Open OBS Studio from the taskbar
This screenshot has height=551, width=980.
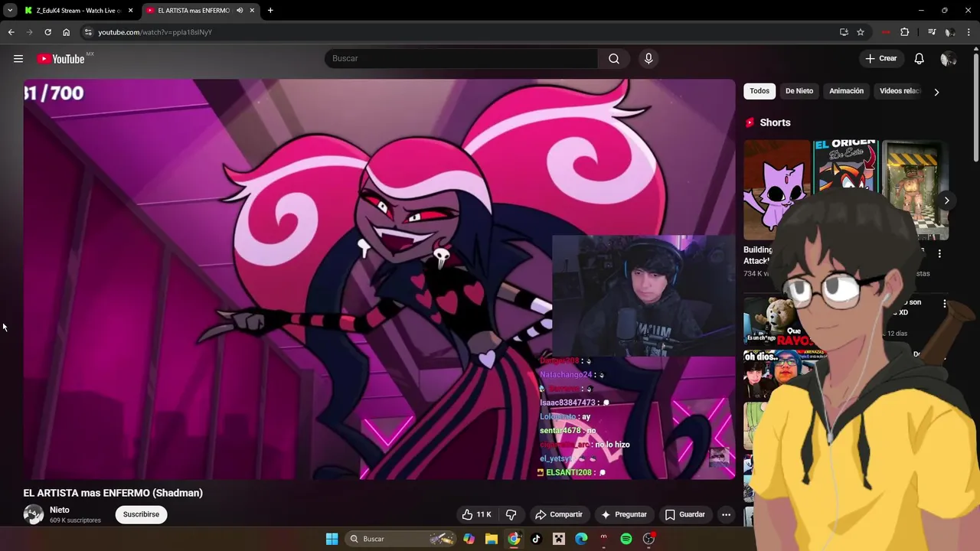(x=648, y=539)
